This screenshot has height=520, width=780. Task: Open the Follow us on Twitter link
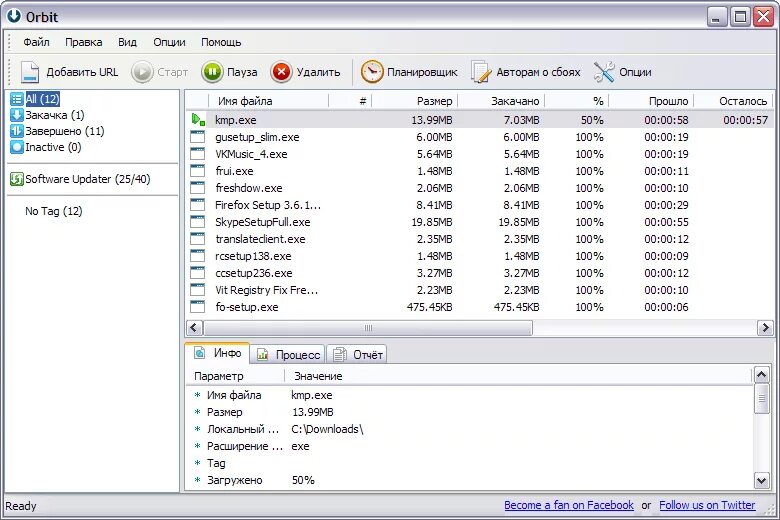[707, 505]
